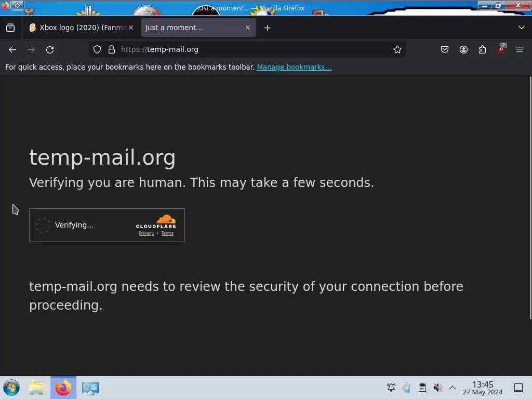The image size is (532, 399).
Task: Click the temp-mail.org page heading
Action: pos(102,158)
